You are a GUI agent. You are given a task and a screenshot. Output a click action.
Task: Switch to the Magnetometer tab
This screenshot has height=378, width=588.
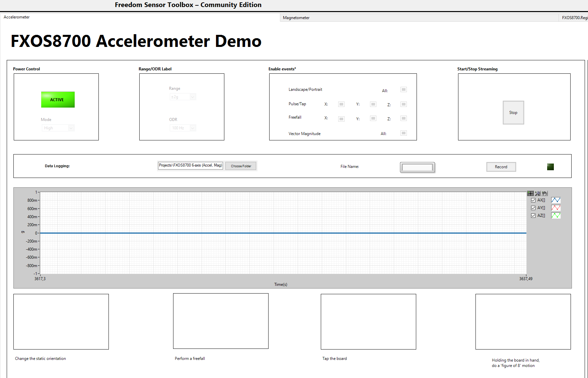pyautogui.click(x=296, y=17)
